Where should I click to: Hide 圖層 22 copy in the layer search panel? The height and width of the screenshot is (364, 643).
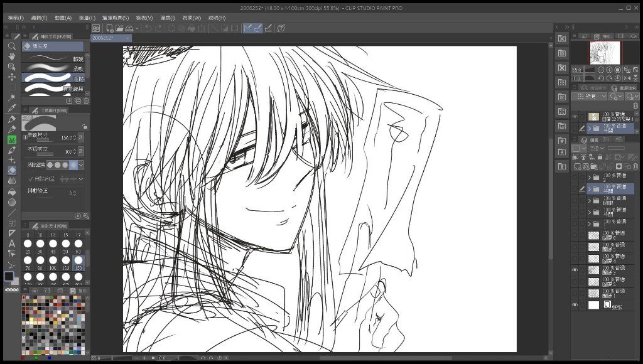(x=575, y=117)
